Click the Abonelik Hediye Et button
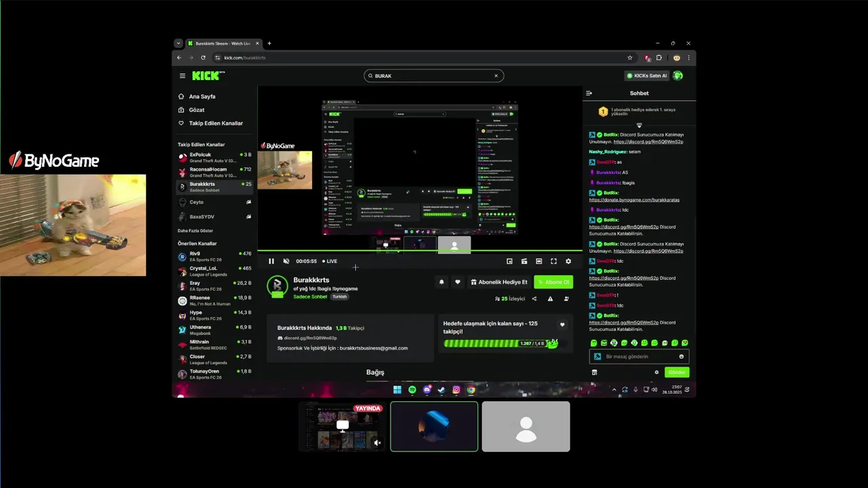The width and height of the screenshot is (868, 488). click(499, 282)
